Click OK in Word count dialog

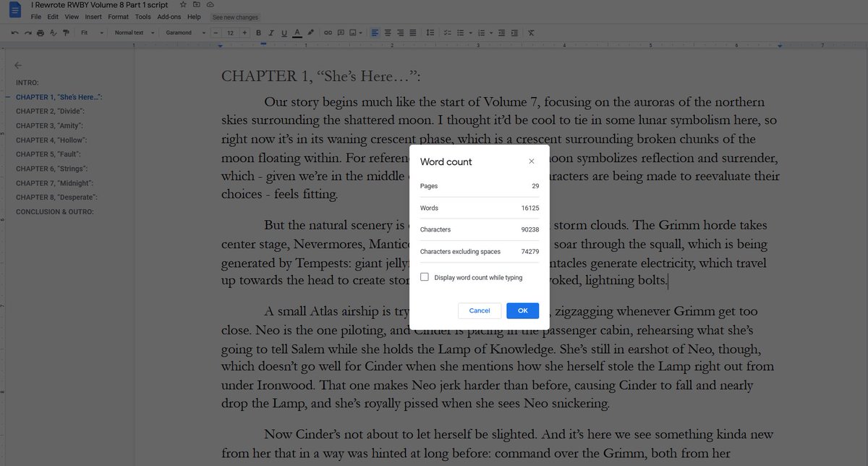pyautogui.click(x=523, y=310)
